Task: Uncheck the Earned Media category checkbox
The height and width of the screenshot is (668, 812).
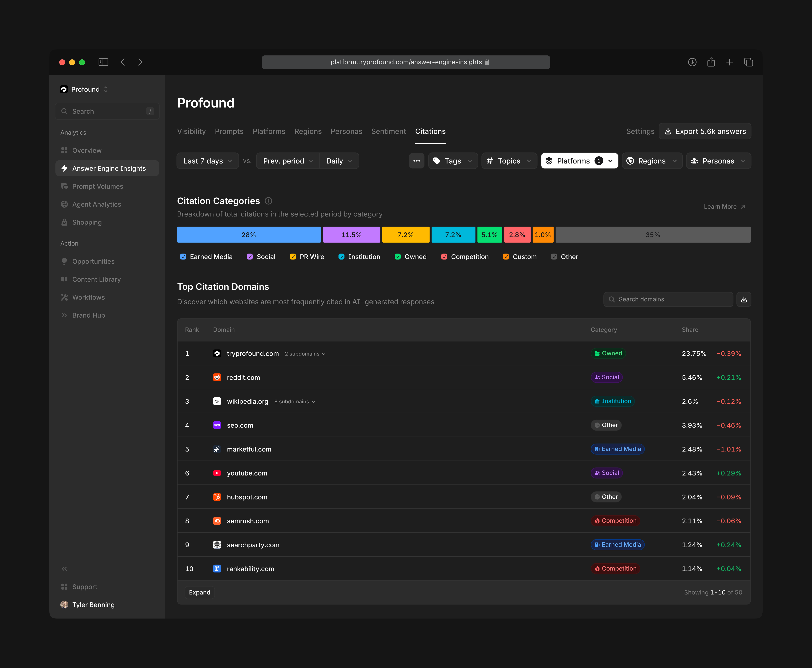Action: [183, 257]
